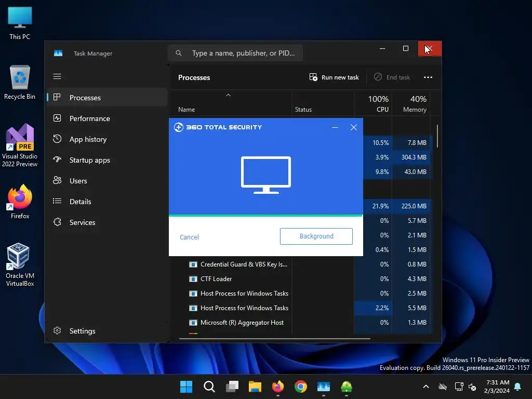Click the Task Manager app icon in title bar
This screenshot has height=399, width=532.
(x=58, y=54)
